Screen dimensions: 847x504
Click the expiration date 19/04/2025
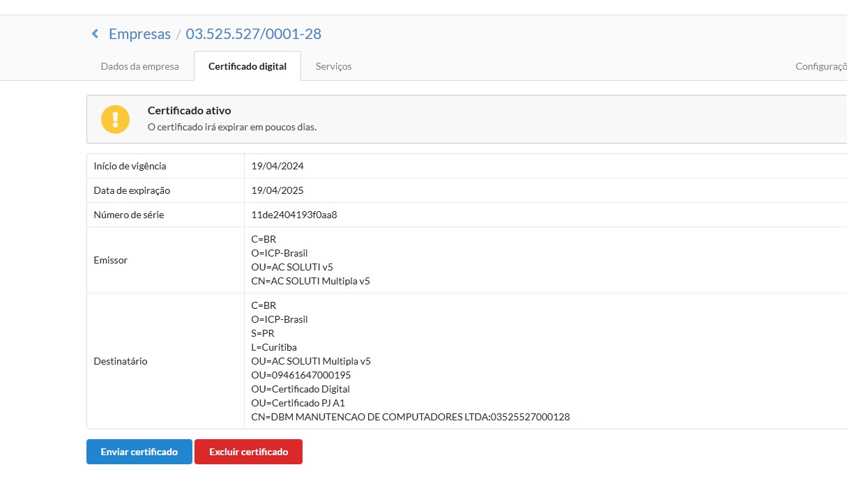(277, 190)
